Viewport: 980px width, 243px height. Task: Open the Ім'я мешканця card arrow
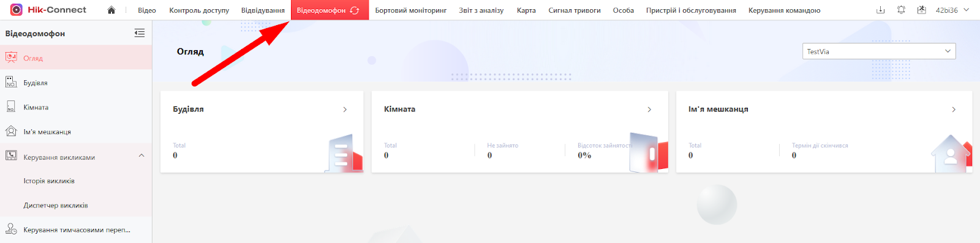(954, 110)
